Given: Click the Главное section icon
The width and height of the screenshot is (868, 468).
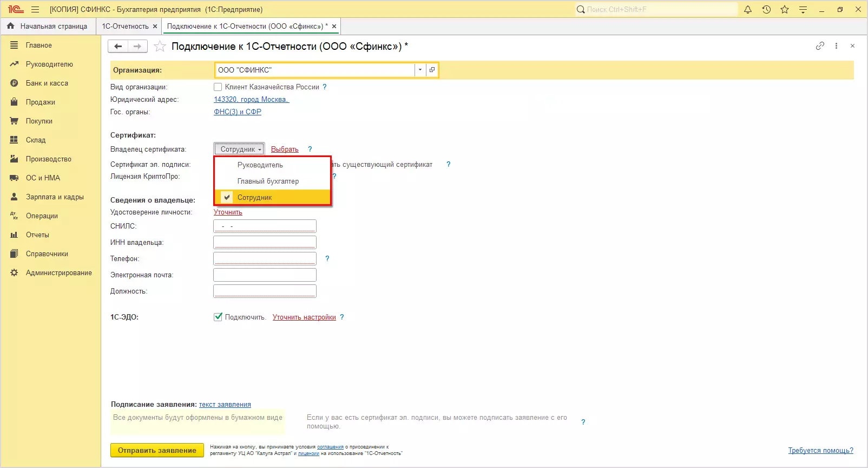Looking at the screenshot, I should pyautogui.click(x=14, y=45).
